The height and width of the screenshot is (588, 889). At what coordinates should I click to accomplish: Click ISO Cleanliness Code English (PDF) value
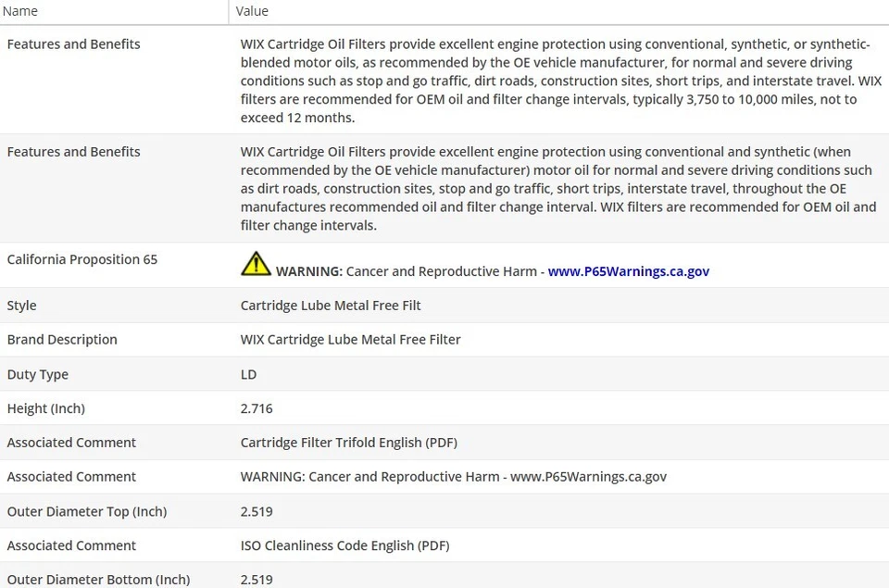(344, 545)
